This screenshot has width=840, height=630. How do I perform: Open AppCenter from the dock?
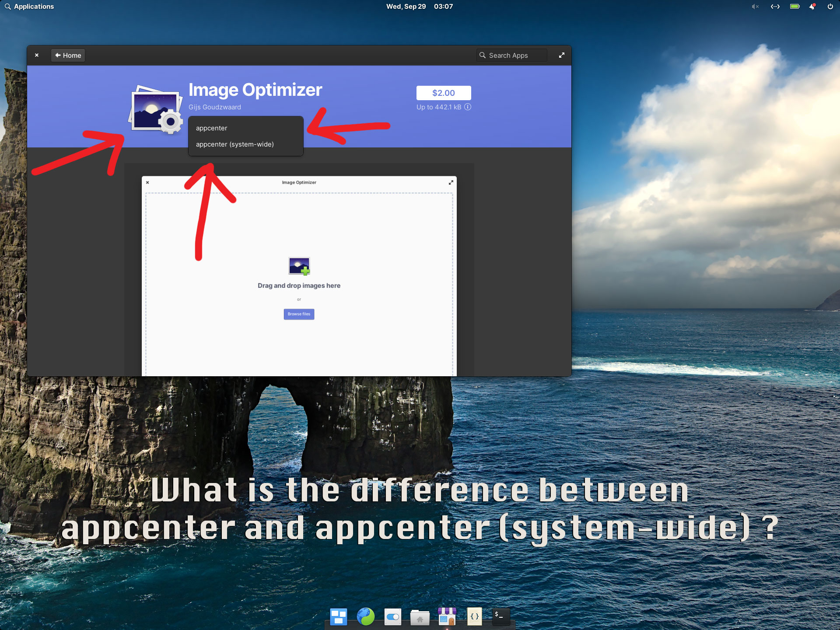point(447,616)
